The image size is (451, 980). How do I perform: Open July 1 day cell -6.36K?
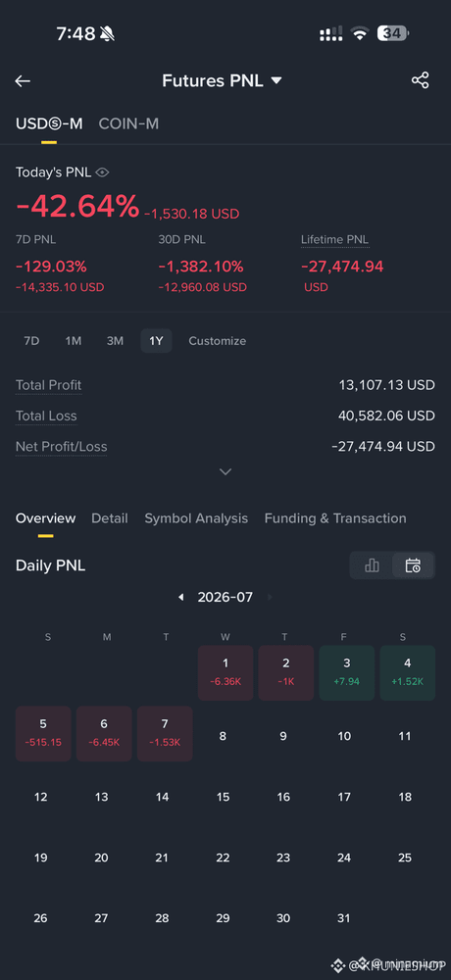coord(225,673)
